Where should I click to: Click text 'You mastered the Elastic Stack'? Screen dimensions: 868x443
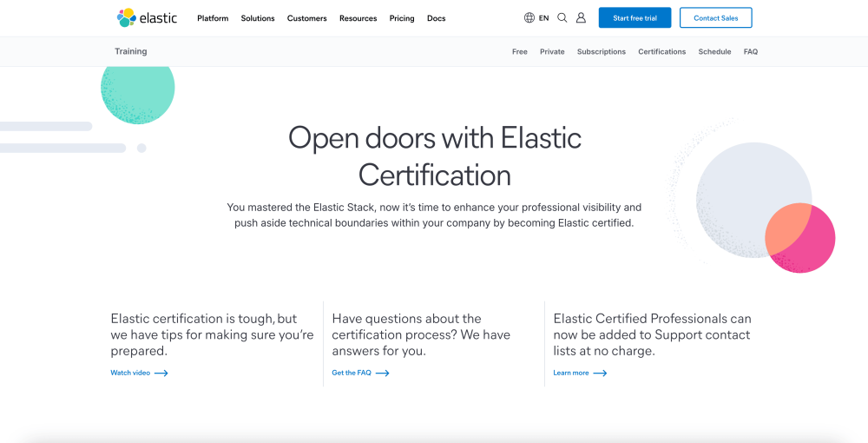click(x=302, y=208)
